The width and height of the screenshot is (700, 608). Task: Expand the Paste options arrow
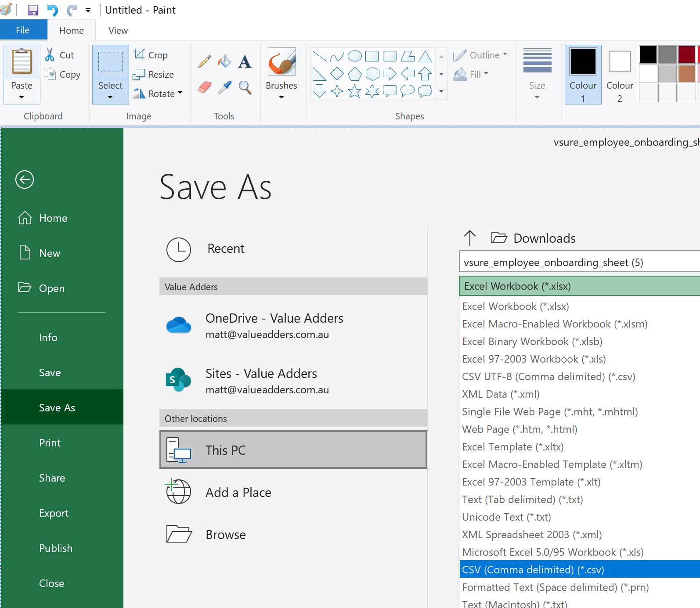[22, 97]
